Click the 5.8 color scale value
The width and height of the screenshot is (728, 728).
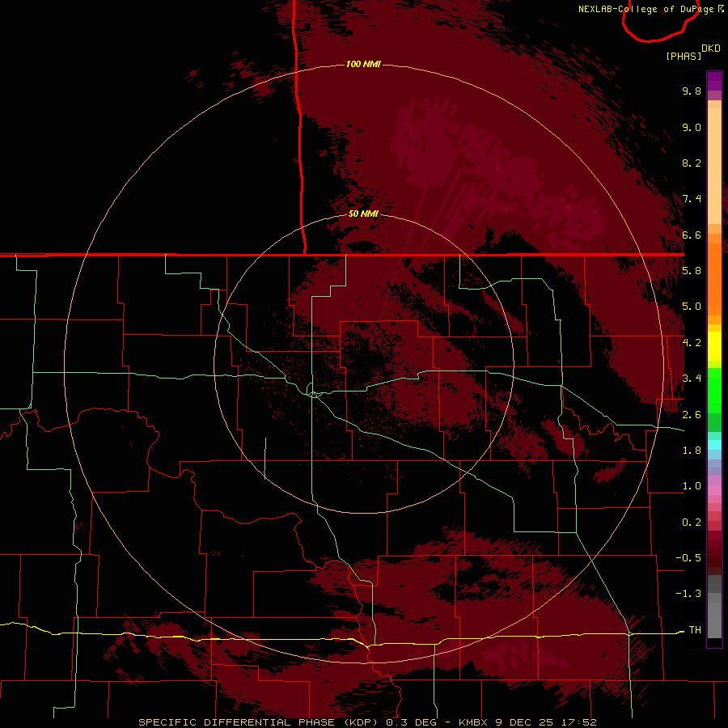[692, 271]
